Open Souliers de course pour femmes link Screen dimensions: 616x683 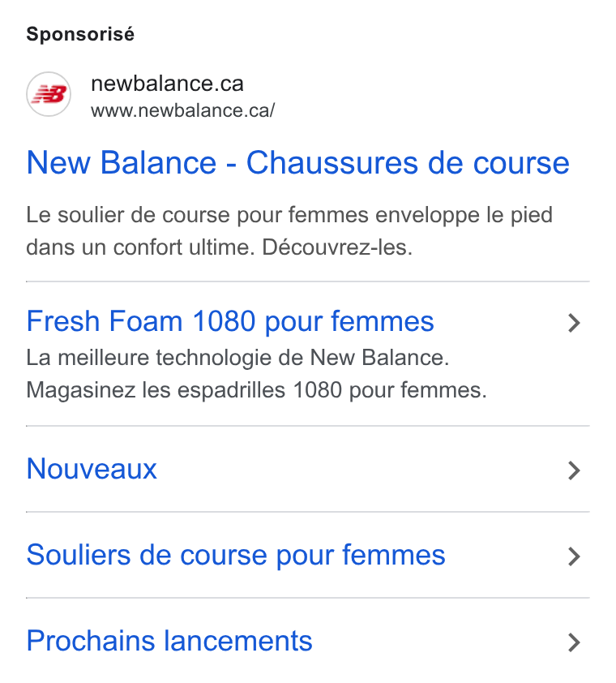click(236, 556)
